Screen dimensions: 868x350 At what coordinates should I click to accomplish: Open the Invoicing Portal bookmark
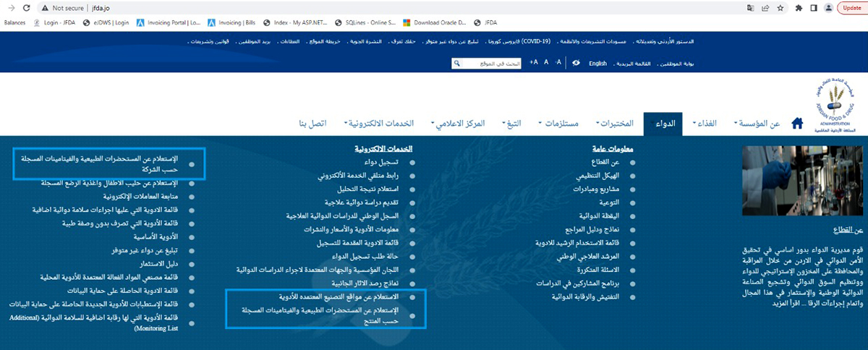tap(169, 22)
